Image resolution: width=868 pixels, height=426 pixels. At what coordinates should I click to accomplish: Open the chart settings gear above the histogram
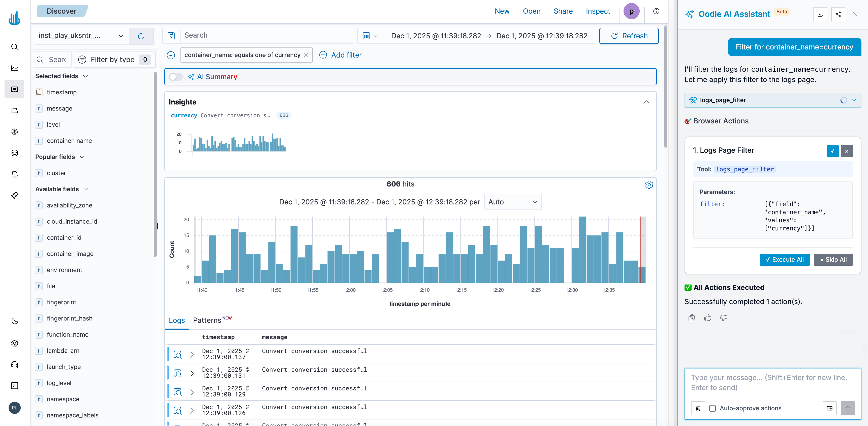649,185
